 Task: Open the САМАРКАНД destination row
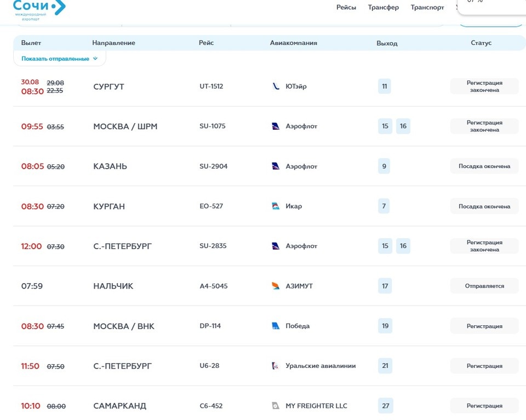coord(120,406)
